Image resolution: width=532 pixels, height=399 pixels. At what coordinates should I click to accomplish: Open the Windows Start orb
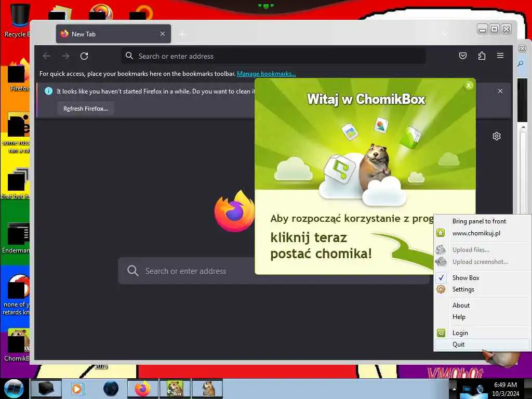click(14, 389)
